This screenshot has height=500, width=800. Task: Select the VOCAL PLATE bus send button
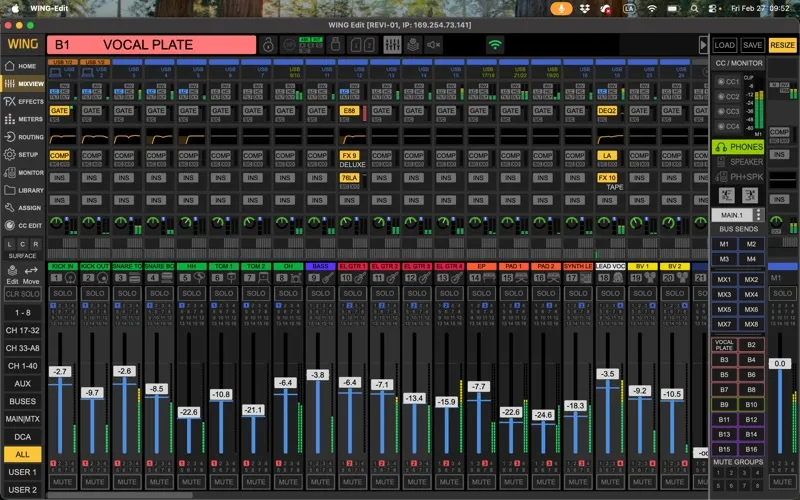point(724,345)
